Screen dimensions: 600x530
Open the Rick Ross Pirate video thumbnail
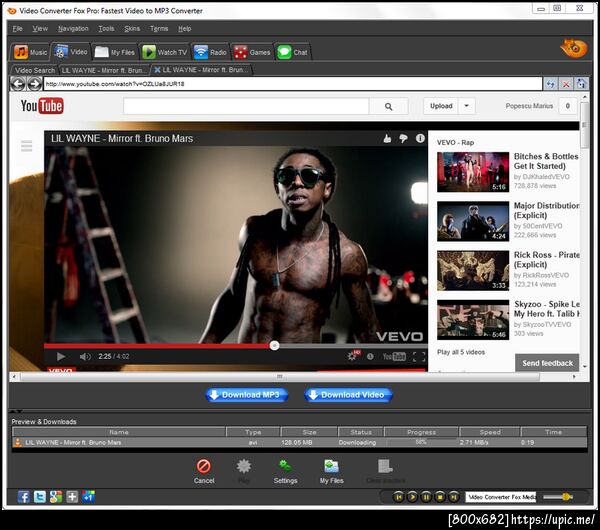pos(473,271)
